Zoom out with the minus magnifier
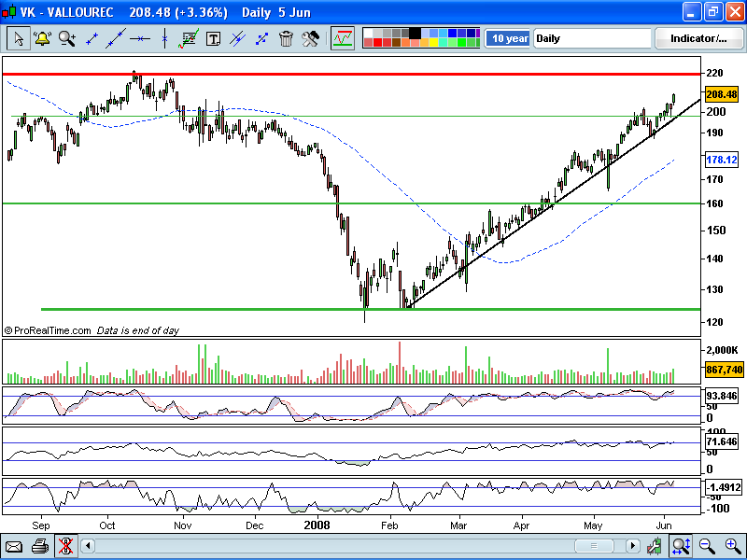 (708, 546)
